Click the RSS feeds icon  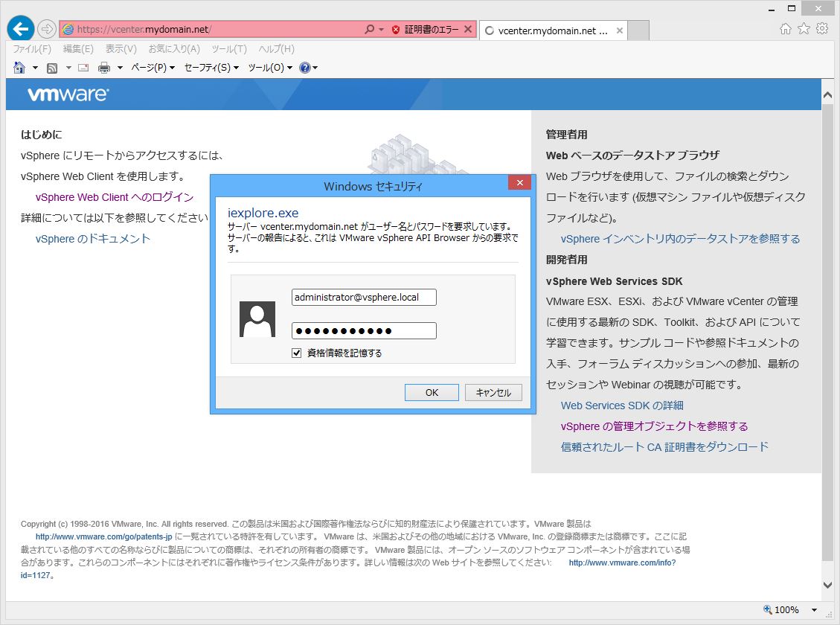[x=52, y=68]
